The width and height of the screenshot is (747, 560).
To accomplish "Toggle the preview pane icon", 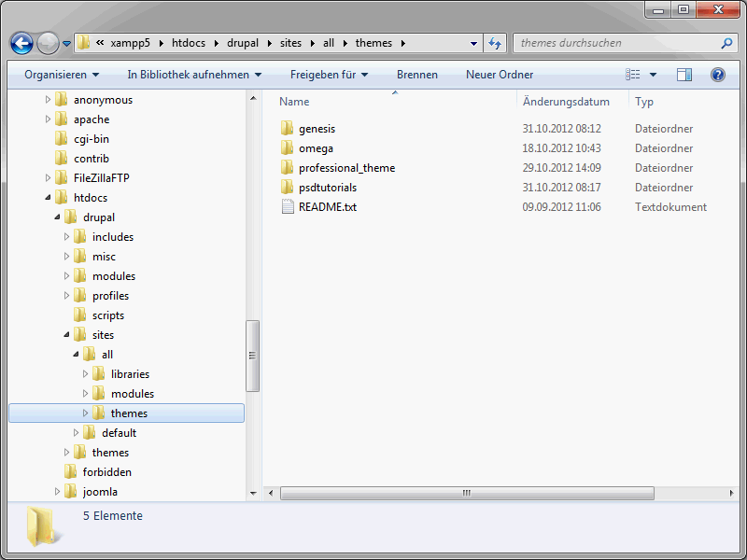I will [684, 75].
